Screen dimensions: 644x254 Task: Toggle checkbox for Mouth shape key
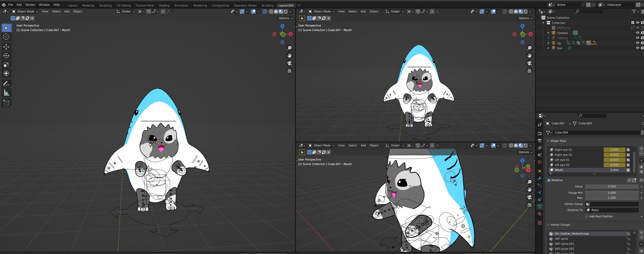coord(628,170)
